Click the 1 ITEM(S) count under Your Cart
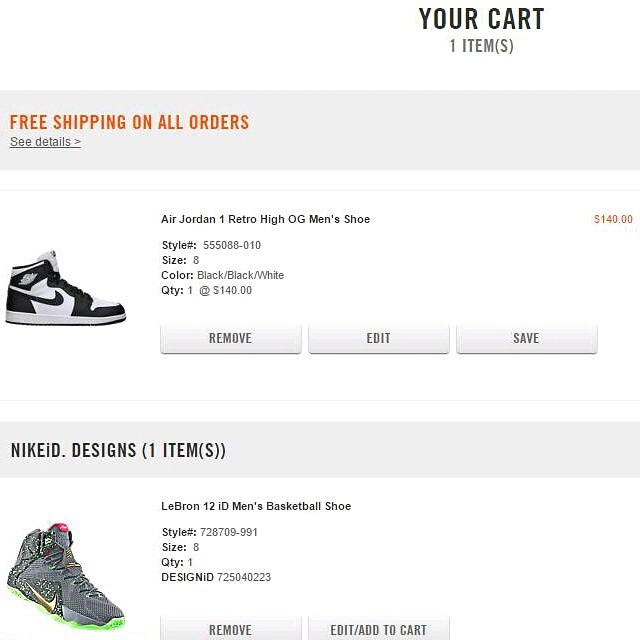This screenshot has width=640, height=640. pyautogui.click(x=481, y=46)
